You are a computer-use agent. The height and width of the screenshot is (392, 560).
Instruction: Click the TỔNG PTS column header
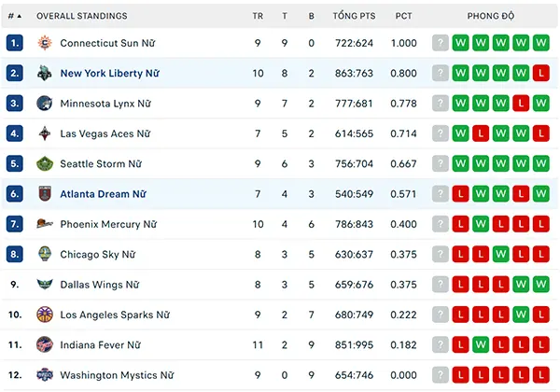[x=355, y=16]
